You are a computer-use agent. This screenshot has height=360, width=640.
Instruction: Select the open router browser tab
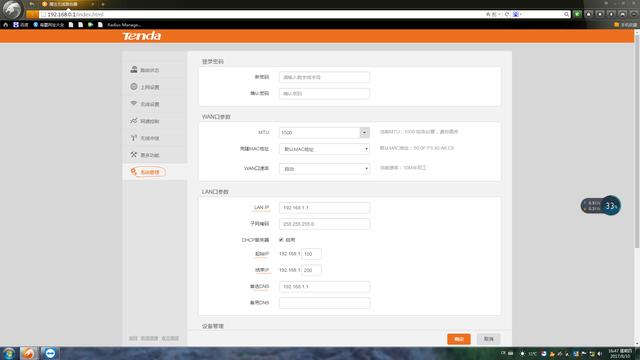68,4
